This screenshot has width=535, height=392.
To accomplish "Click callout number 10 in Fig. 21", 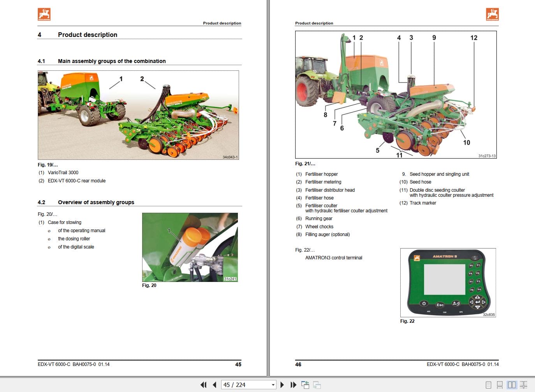I will [466, 143].
